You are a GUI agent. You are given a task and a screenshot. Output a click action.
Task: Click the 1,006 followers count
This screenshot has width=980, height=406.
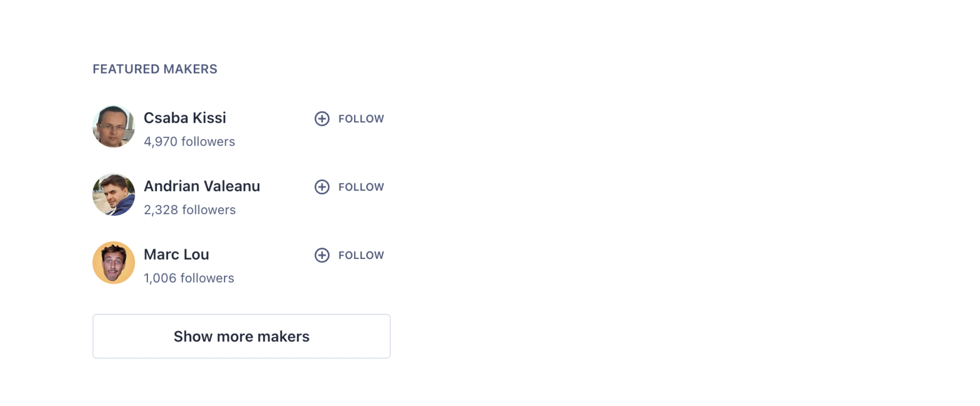pyautogui.click(x=189, y=278)
